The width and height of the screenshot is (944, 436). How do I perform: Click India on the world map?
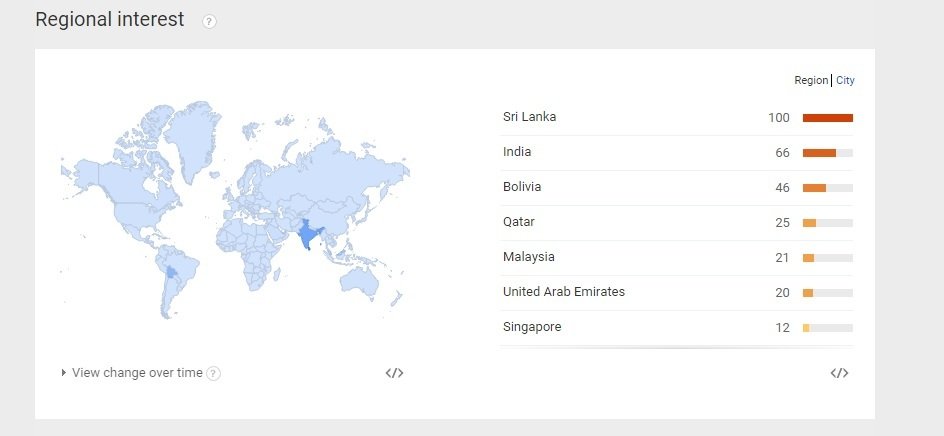pyautogui.click(x=307, y=238)
